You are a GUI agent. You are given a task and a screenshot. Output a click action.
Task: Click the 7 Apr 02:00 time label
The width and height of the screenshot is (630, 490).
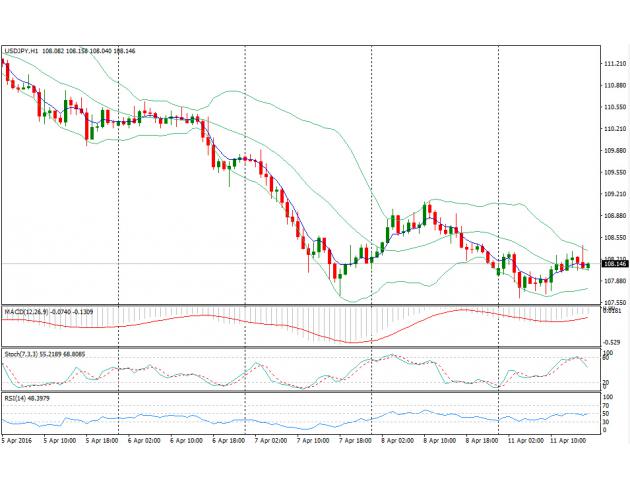click(x=271, y=439)
